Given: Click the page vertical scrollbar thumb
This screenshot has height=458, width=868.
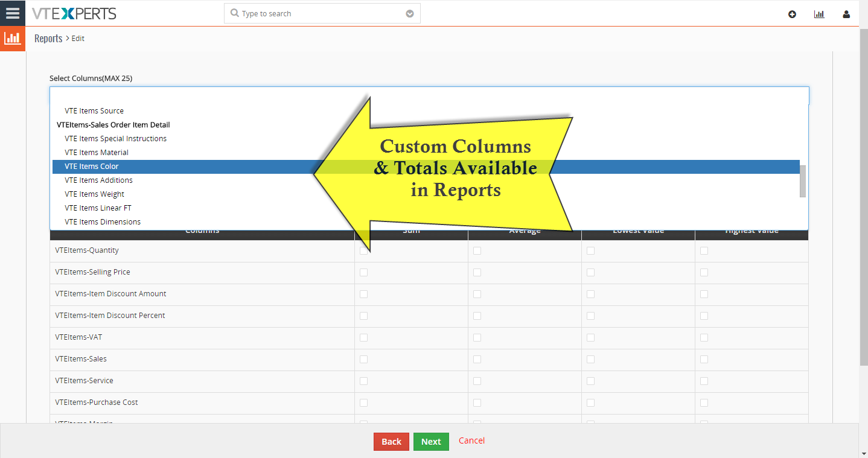Looking at the screenshot, I should [x=863, y=196].
